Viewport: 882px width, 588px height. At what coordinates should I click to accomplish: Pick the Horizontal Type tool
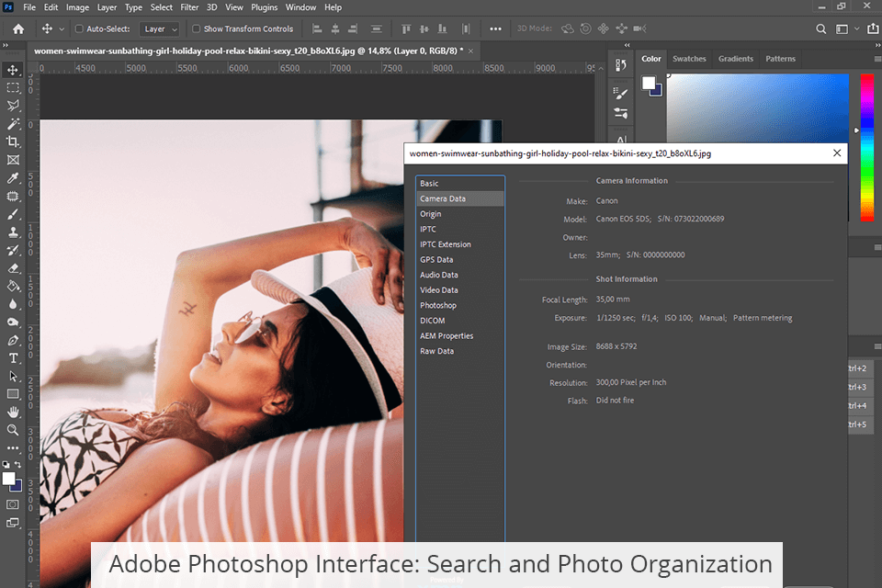tap(13, 357)
